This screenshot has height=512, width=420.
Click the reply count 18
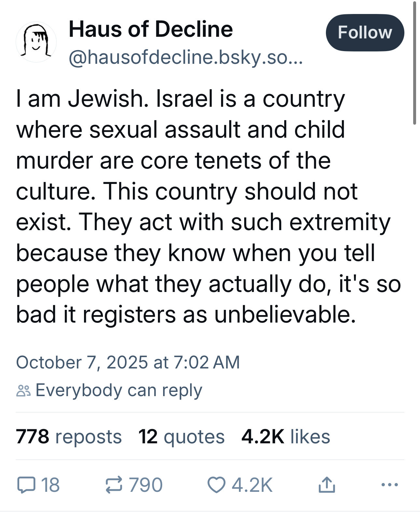[50, 485]
